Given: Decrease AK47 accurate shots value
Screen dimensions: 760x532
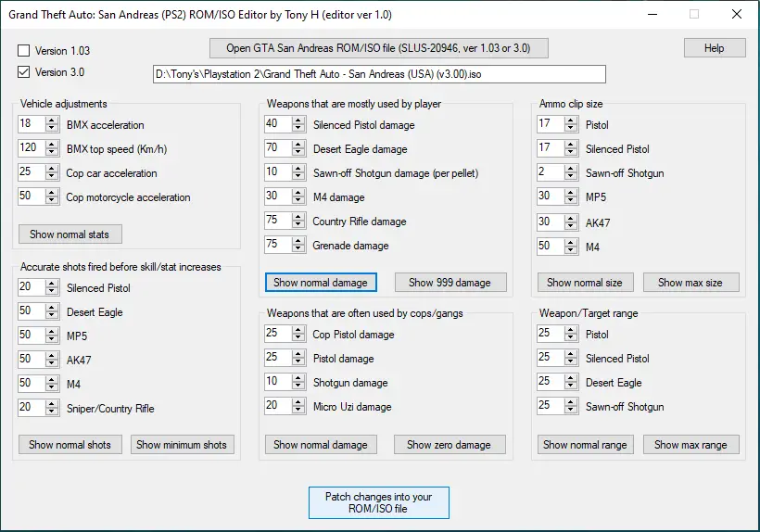Looking at the screenshot, I should (x=52, y=363).
